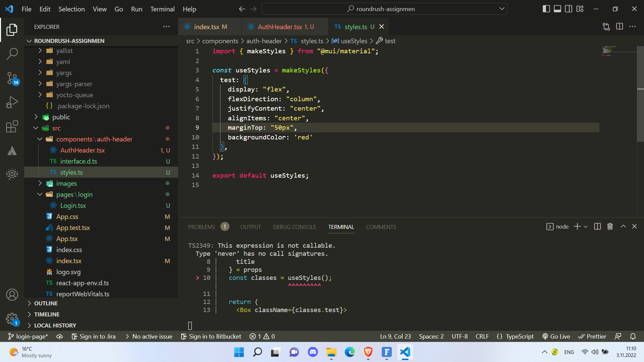644x362 pixels.
Task: Open the command center dropdown arrow
Action: pos(502,9)
